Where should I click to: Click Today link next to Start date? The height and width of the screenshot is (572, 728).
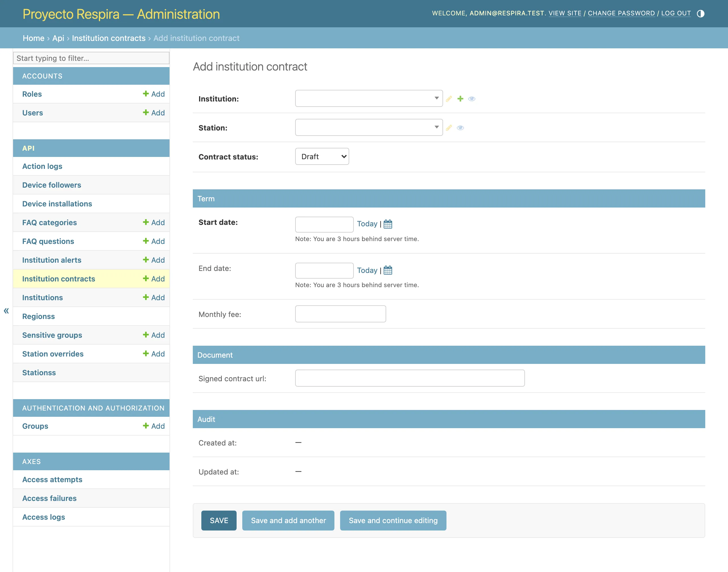pyautogui.click(x=367, y=224)
